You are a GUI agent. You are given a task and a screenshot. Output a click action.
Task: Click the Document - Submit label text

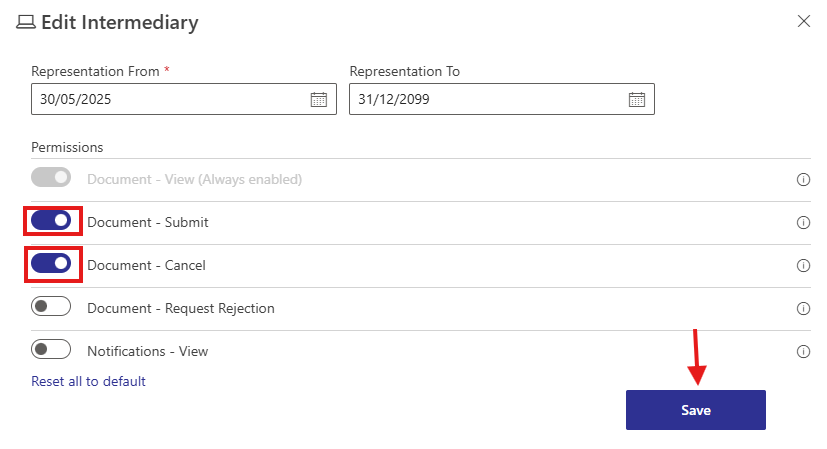tap(148, 222)
